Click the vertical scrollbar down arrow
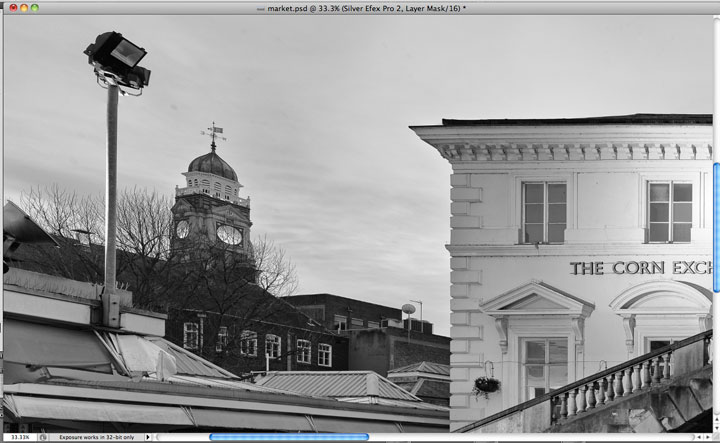720x443 pixels. (x=717, y=428)
